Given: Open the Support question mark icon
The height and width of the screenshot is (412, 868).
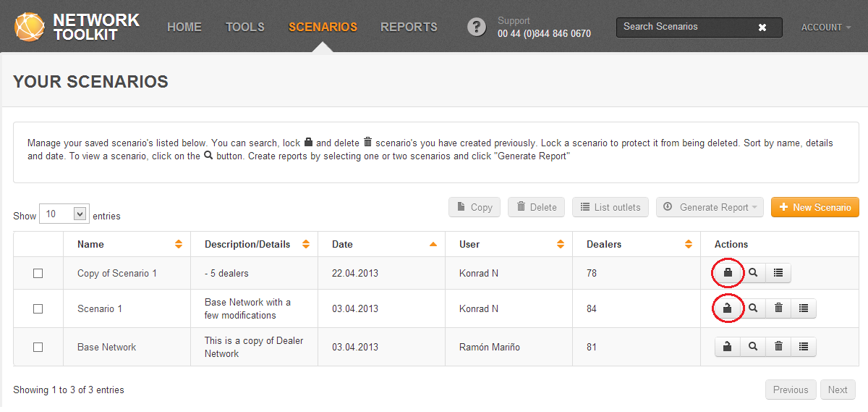Looking at the screenshot, I should 476,28.
